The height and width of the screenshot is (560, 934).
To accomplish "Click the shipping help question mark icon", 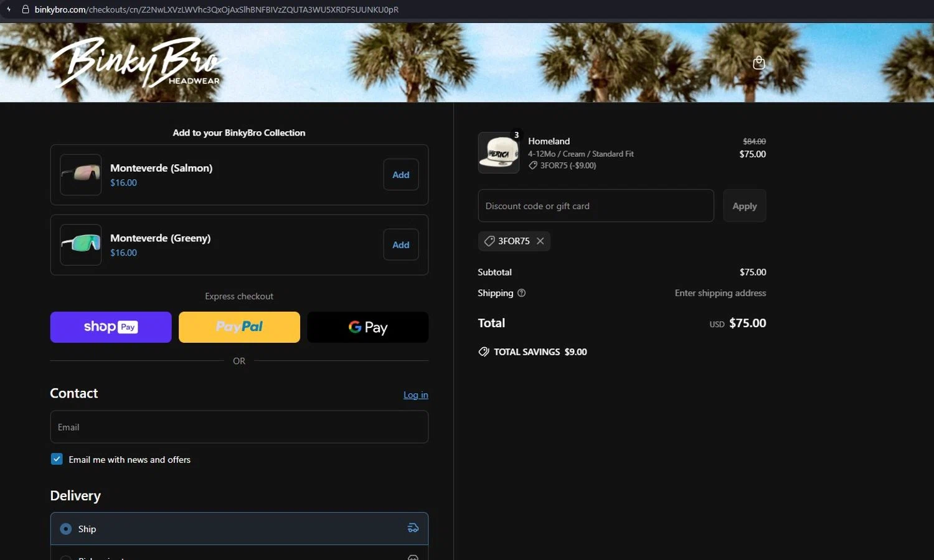I will 522,293.
